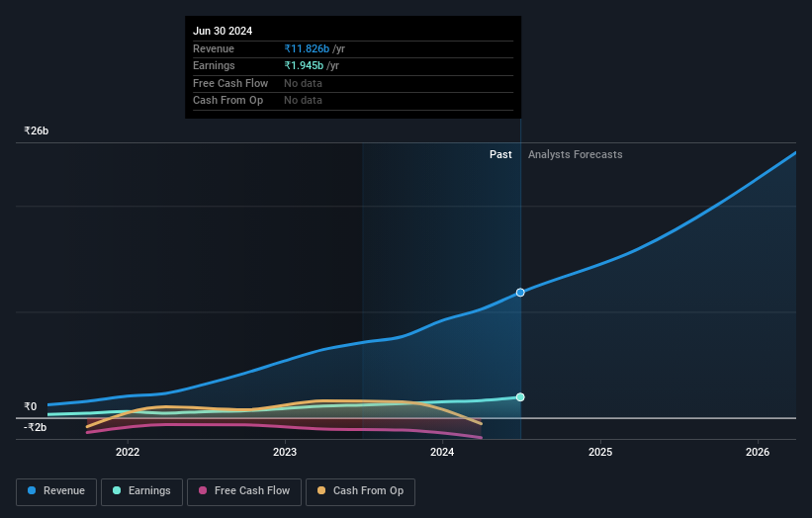
Task: Click the Cash From Op row label in tooltip
Action: [227, 101]
